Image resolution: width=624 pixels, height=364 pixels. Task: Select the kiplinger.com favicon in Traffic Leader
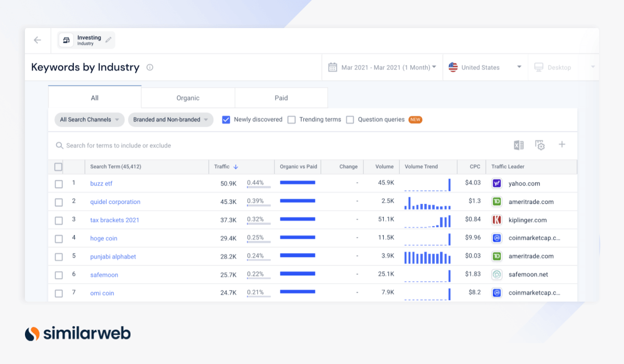click(496, 219)
